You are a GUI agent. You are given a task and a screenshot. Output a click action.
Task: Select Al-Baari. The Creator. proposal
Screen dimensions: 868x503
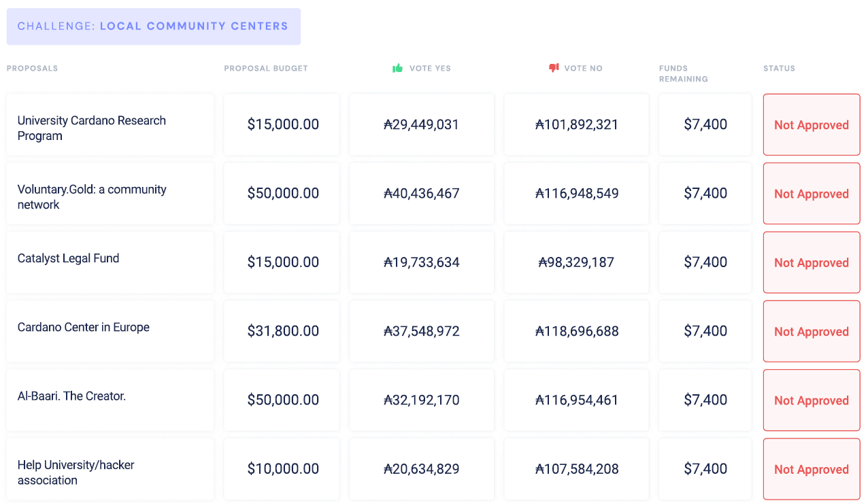[71, 396]
